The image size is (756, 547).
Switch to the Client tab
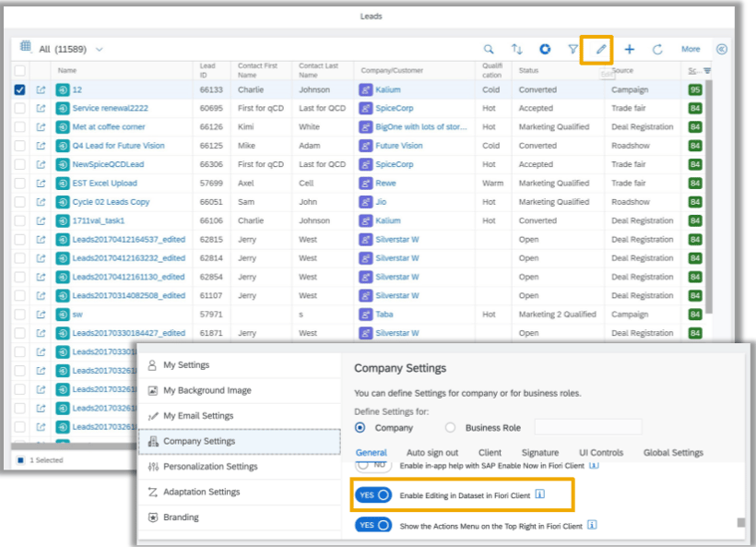point(490,453)
